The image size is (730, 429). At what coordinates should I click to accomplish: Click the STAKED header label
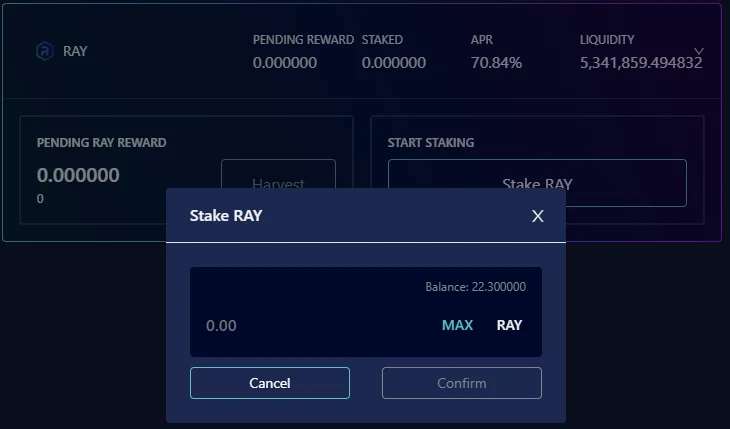click(x=382, y=40)
